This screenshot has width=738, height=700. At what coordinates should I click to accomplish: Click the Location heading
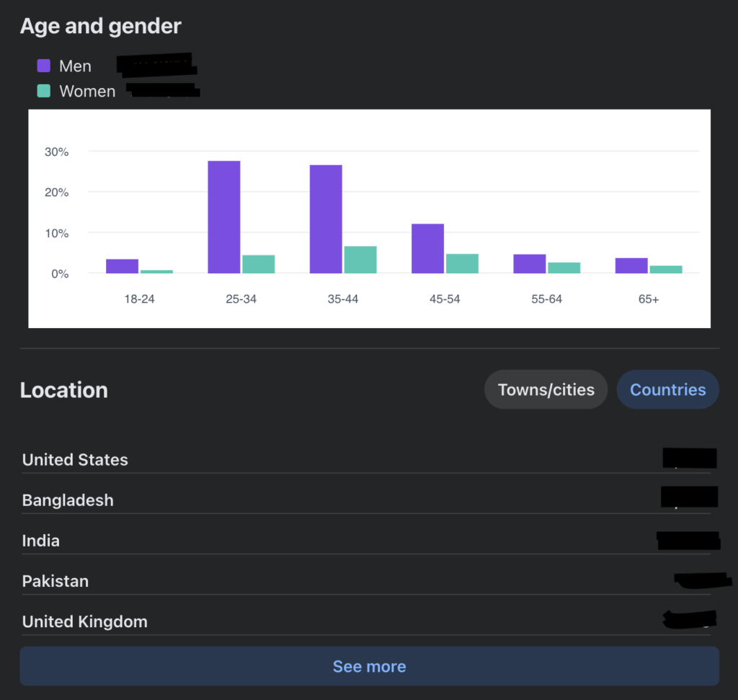point(63,390)
